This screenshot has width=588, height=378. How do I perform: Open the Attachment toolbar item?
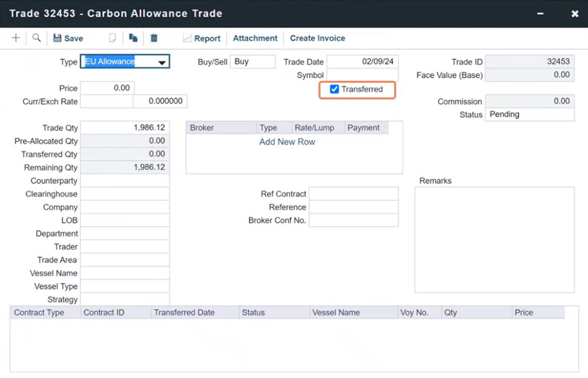(255, 38)
